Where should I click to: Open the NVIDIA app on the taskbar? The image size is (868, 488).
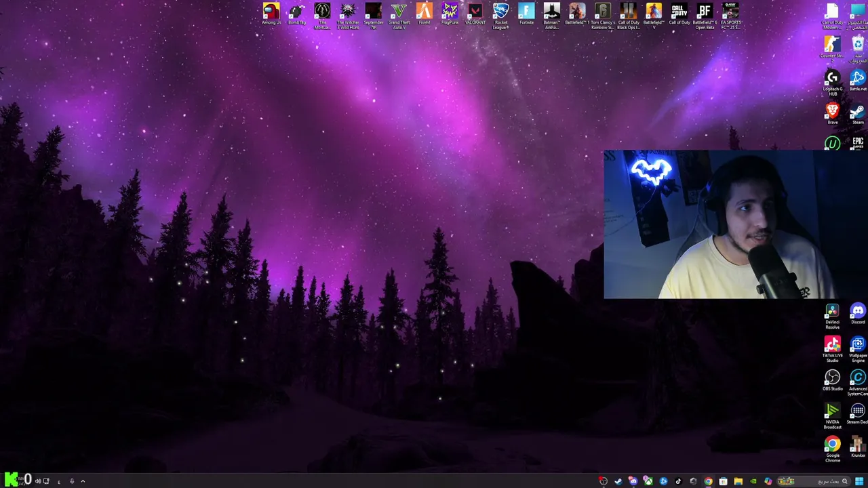pyautogui.click(x=753, y=481)
